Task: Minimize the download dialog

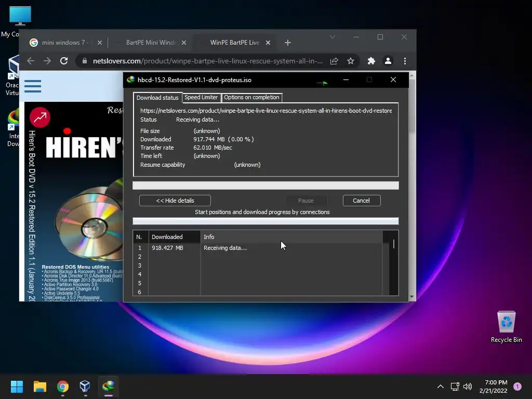Action: (346, 79)
